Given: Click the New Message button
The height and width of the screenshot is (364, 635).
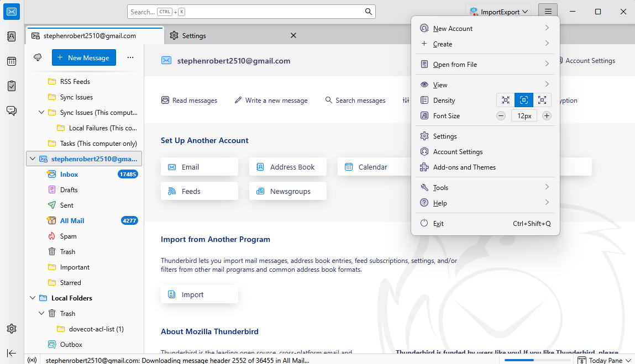Looking at the screenshot, I should coord(83,57).
